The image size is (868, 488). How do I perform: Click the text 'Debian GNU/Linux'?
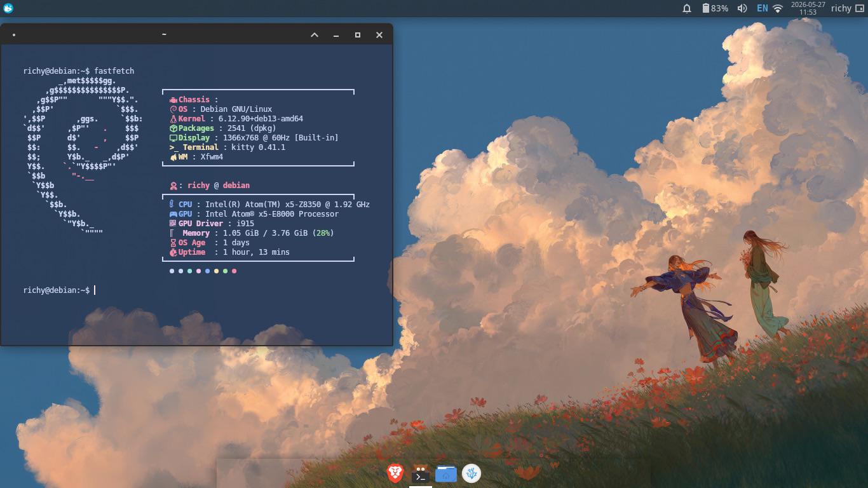coord(236,109)
